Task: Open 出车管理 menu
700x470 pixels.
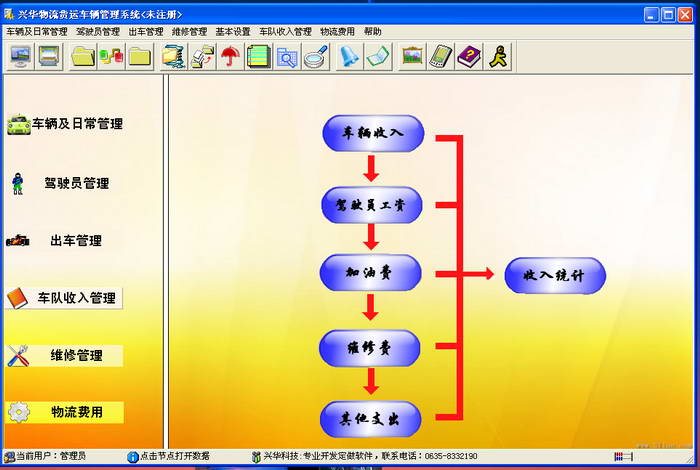Action: 146,32
